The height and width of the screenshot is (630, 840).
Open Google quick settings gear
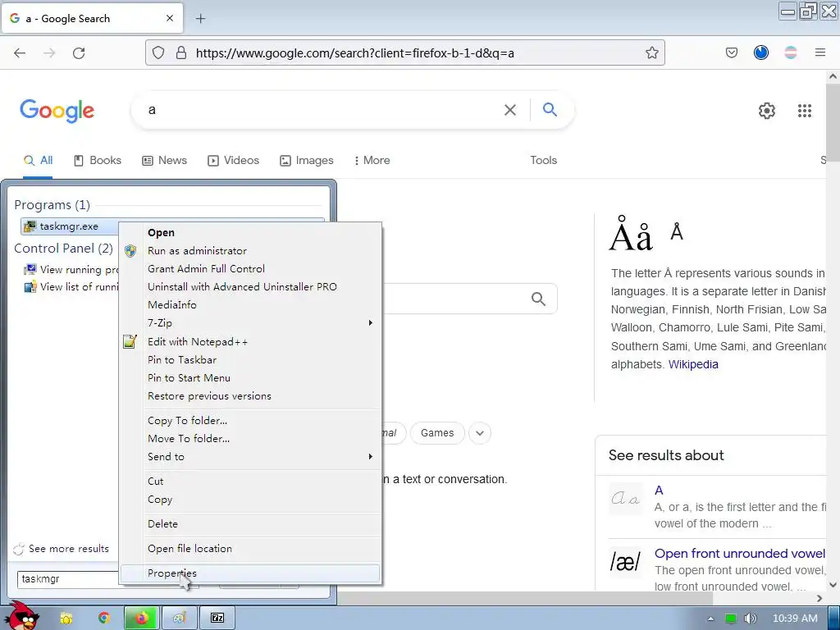click(767, 111)
